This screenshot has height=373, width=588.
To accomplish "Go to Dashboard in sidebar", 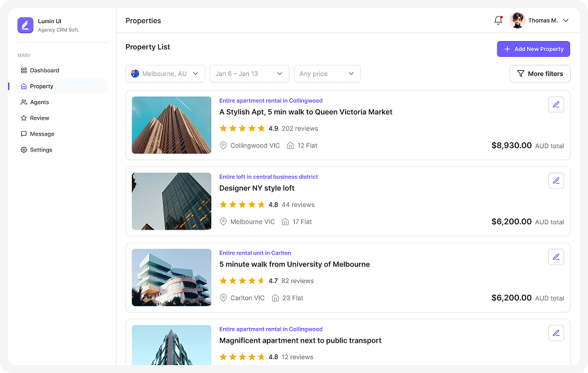I will point(44,70).
